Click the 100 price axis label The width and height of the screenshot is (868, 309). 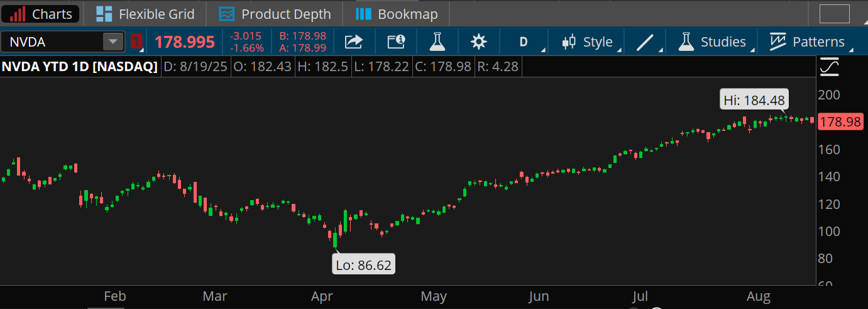(x=830, y=231)
